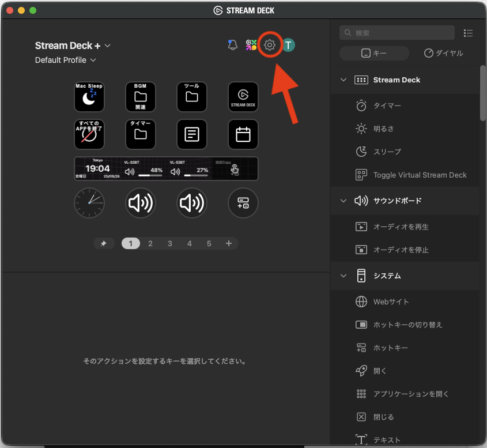This screenshot has height=448, width=487.
Task: Choose the 開く action
Action: 405,371
